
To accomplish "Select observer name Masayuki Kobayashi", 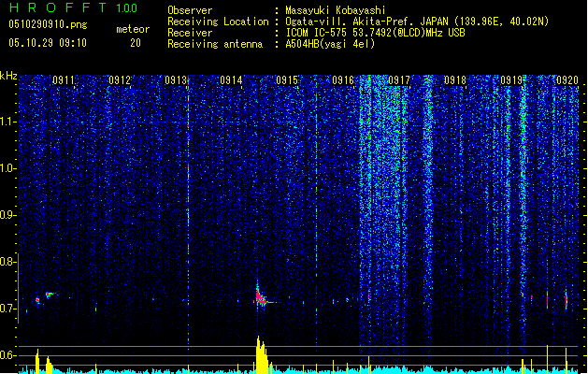I will [336, 10].
